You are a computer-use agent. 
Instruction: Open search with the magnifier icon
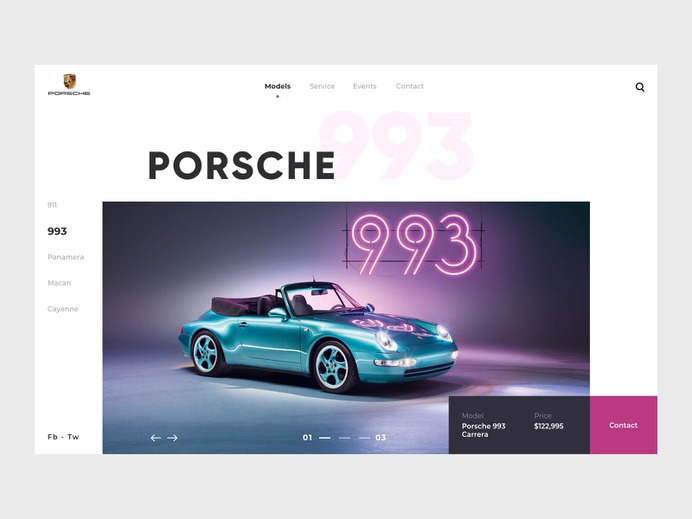pos(640,87)
